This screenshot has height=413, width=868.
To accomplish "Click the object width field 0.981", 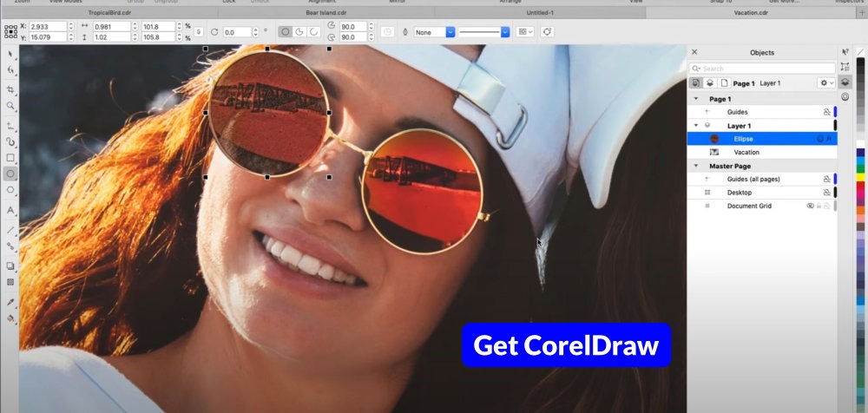I will [x=112, y=26].
